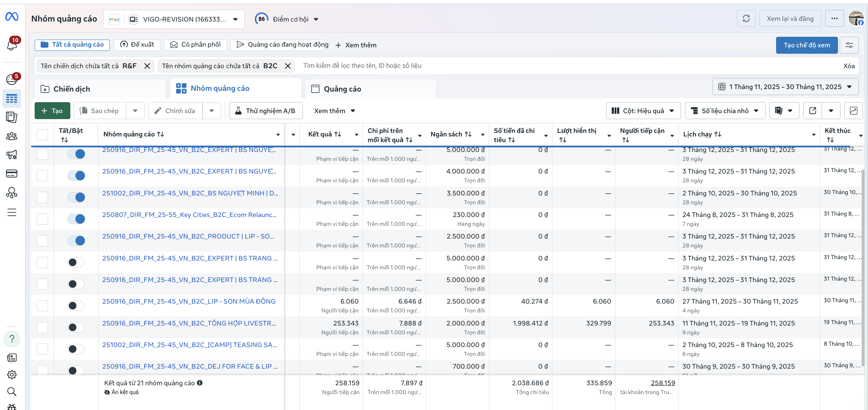Click the refresh icon in the top bar

coord(746,19)
